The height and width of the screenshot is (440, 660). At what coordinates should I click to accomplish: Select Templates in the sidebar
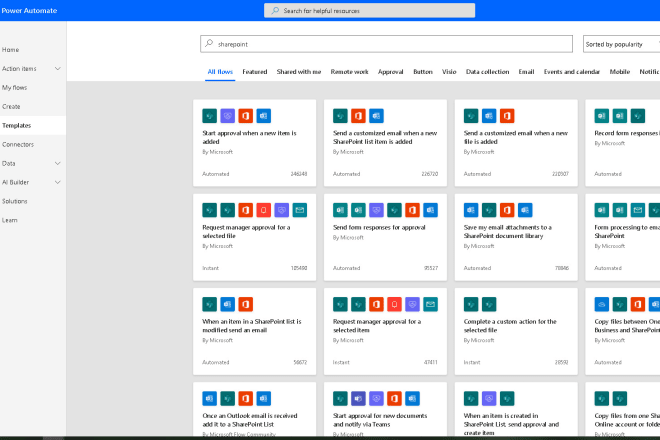(33, 125)
